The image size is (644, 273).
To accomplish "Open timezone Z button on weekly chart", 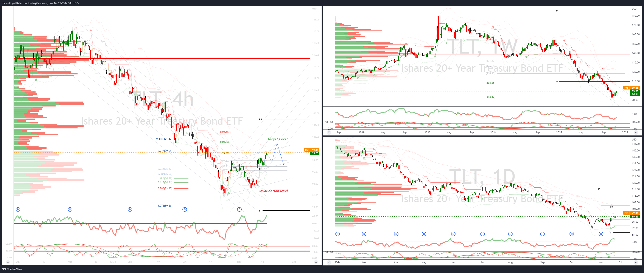I will 329,132.
